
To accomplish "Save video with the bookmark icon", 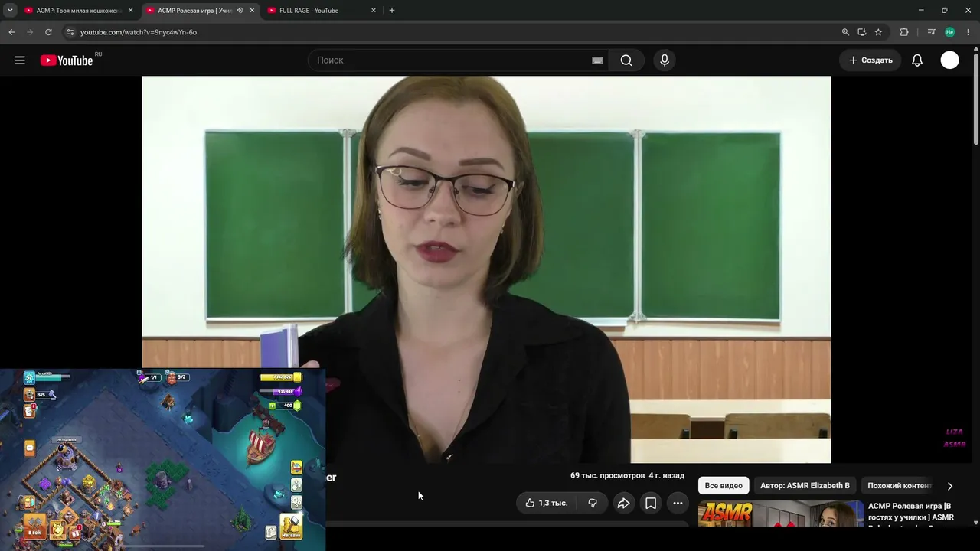I will pyautogui.click(x=651, y=503).
